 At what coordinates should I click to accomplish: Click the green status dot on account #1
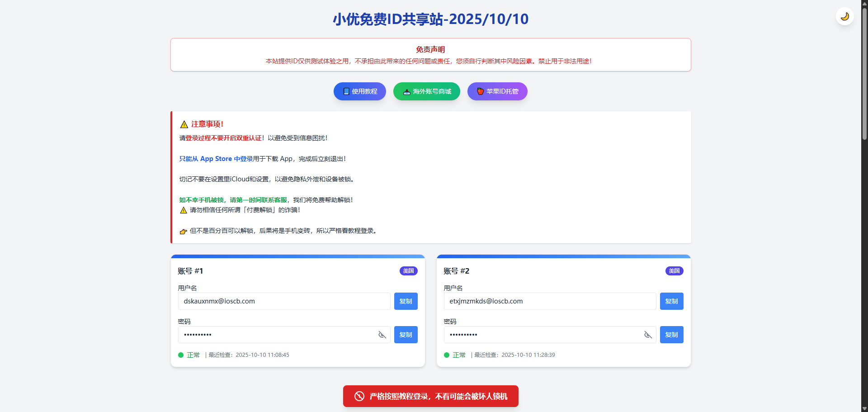[x=181, y=355]
